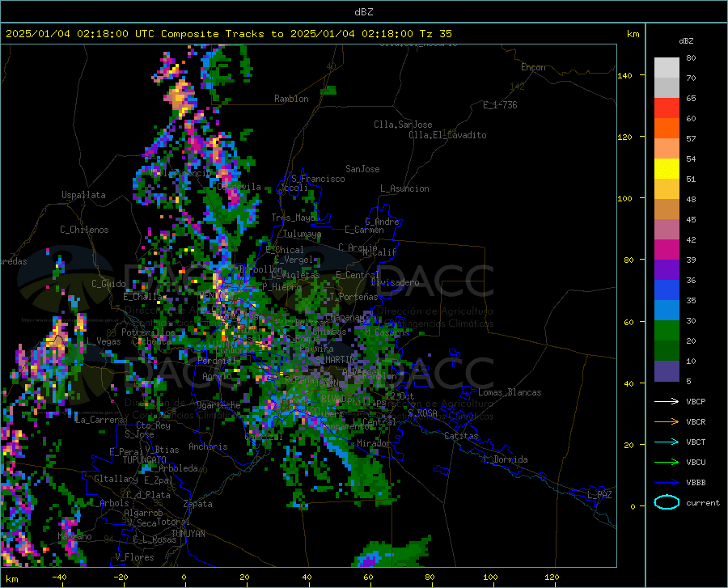
Task: Click the composite tracks timestamp header text
Action: pyautogui.click(x=228, y=34)
